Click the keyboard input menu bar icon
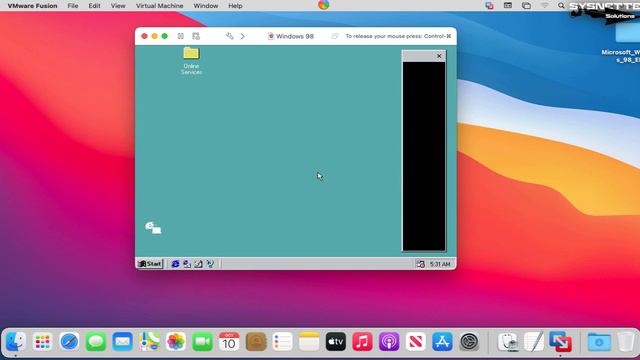 pos(508,6)
